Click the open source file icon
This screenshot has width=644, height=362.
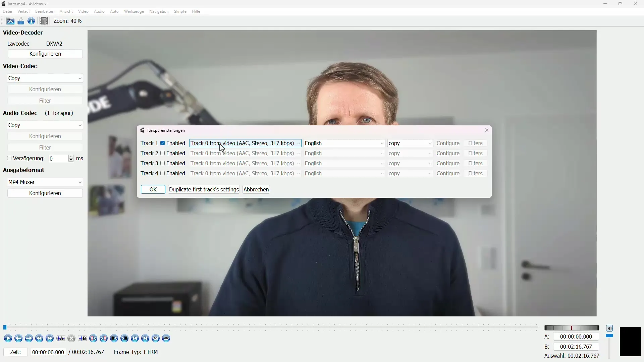click(10, 21)
